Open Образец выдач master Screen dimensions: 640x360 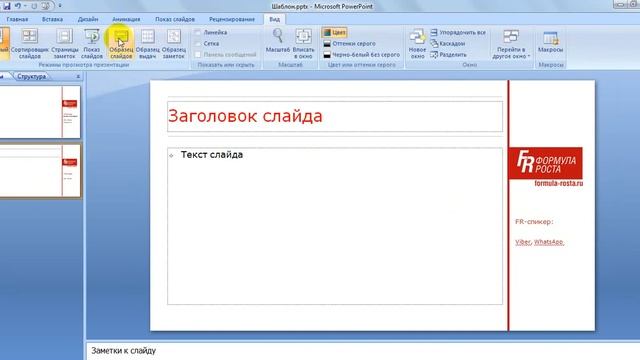point(147,43)
